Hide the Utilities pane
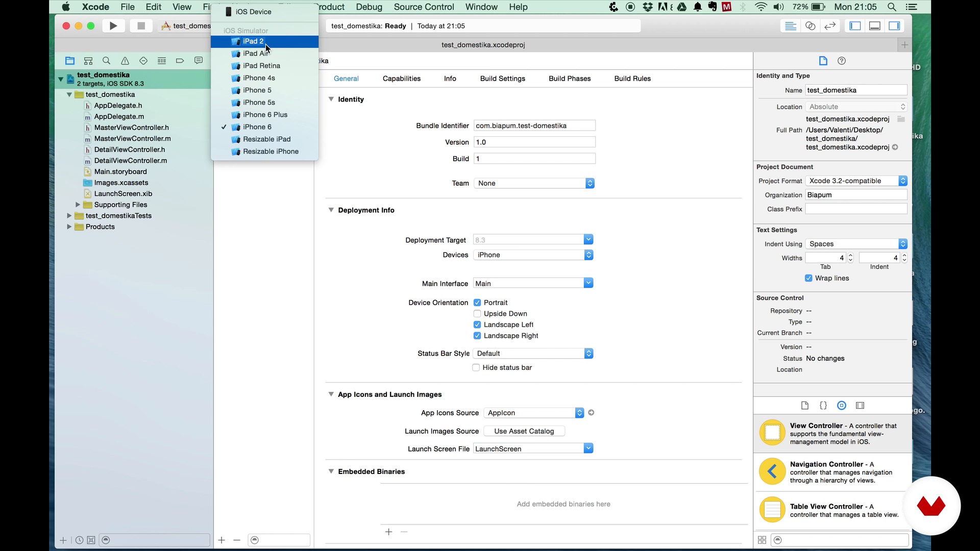980x551 pixels. click(894, 26)
